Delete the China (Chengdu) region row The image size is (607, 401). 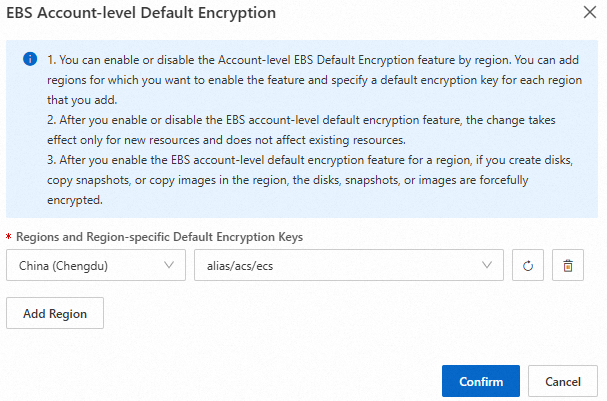pyautogui.click(x=568, y=265)
